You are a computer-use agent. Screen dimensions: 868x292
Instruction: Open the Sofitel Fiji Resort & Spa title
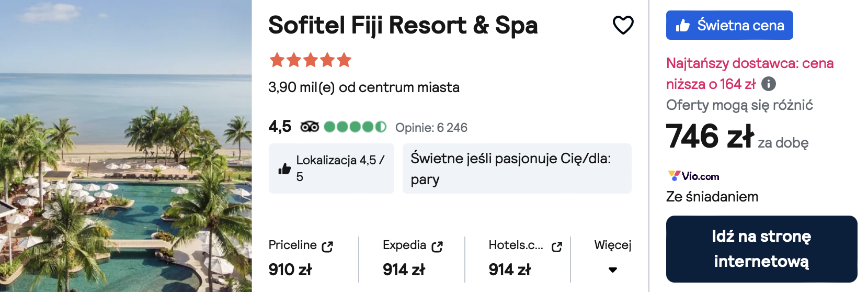pos(403,25)
